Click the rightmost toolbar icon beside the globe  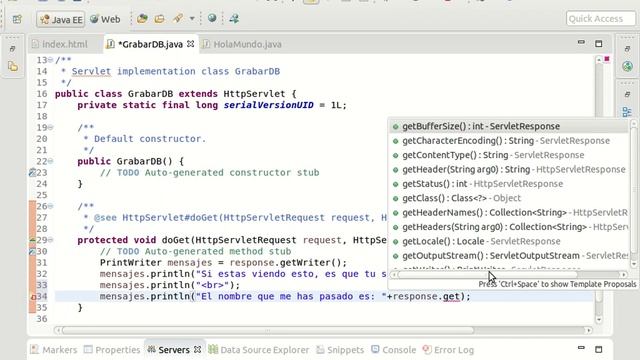coord(234,18)
